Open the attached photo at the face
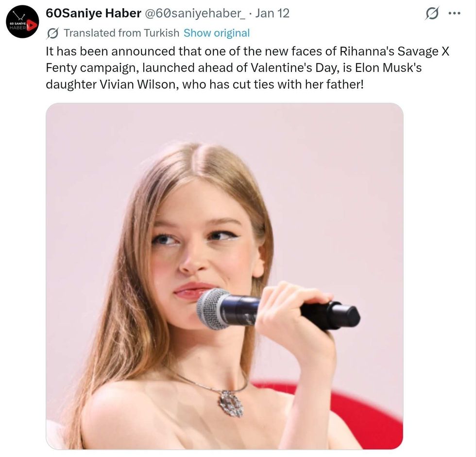 coord(204,243)
